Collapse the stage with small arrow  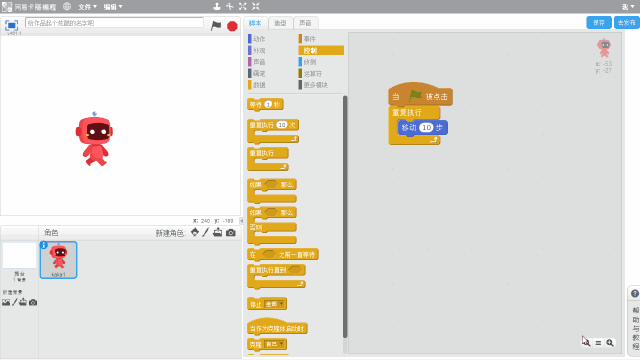pos(241,220)
